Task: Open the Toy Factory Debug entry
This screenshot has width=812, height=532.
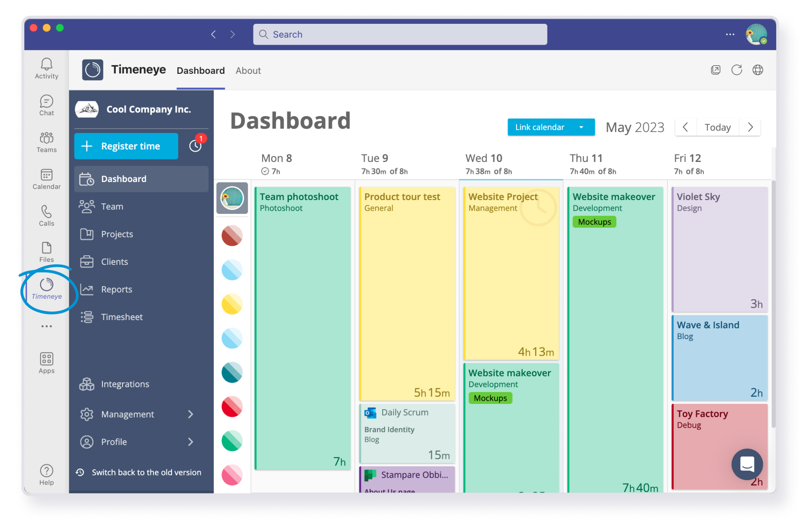Action: coord(720,447)
